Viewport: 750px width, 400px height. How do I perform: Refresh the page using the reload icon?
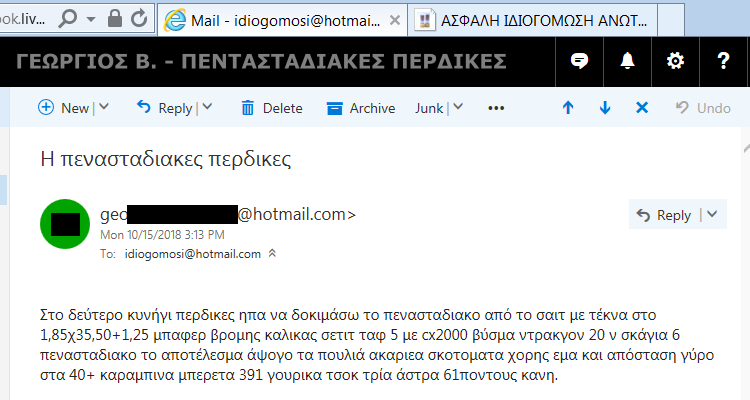(x=139, y=19)
